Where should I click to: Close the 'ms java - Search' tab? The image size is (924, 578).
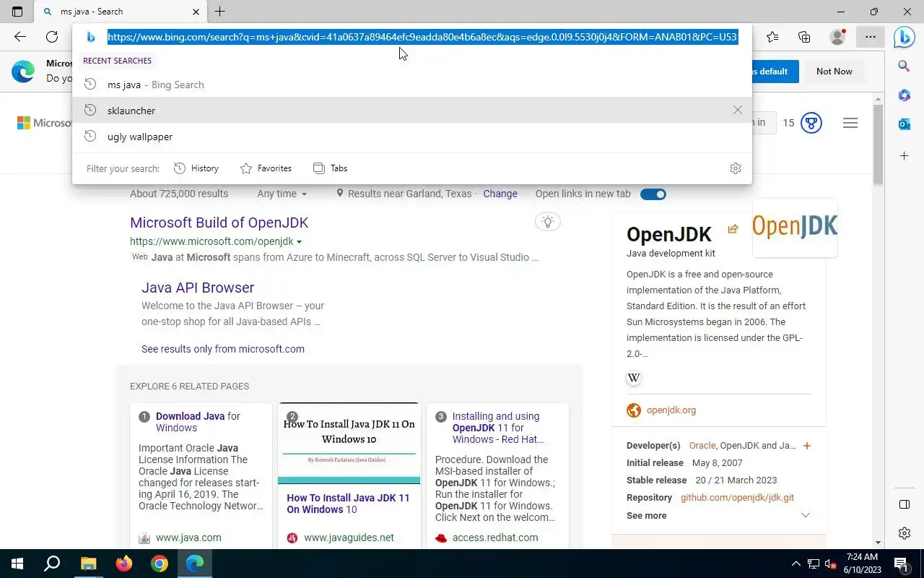point(196,12)
